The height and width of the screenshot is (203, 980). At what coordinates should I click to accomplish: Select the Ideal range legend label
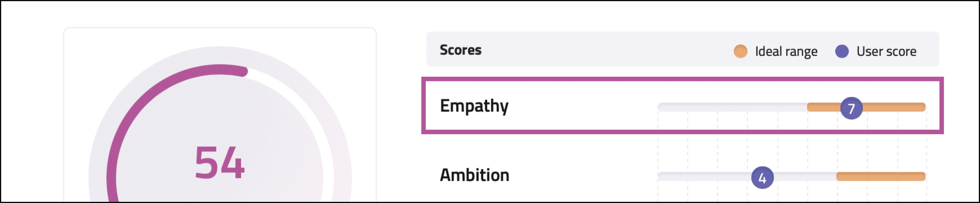pyautogui.click(x=786, y=51)
